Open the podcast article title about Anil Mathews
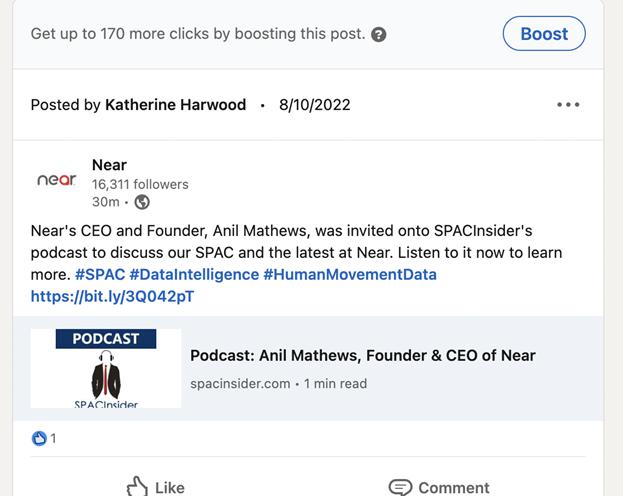This screenshot has width=623, height=496. pyautogui.click(x=362, y=355)
